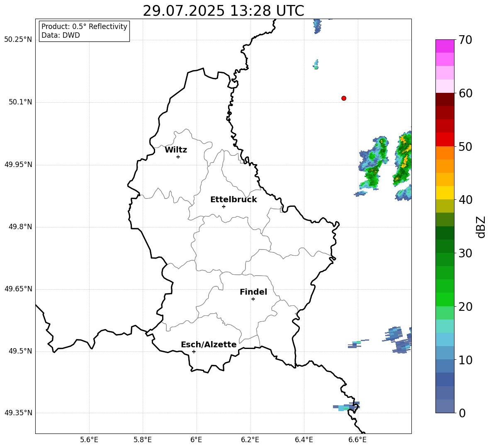The image size is (491, 448).
Task: Click the title 29.07.2025 13:28 UTC
Action: pyautogui.click(x=223, y=11)
